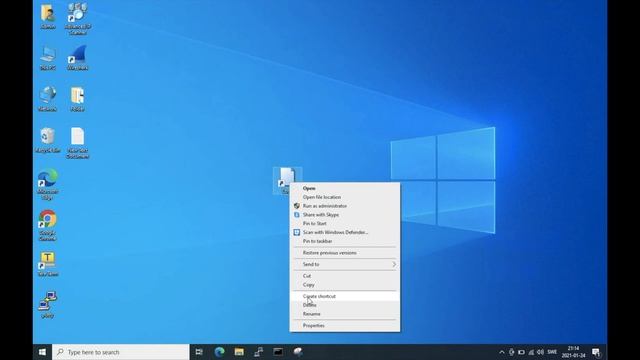Choose Open file location
The image size is (640, 360).
click(x=345, y=197)
